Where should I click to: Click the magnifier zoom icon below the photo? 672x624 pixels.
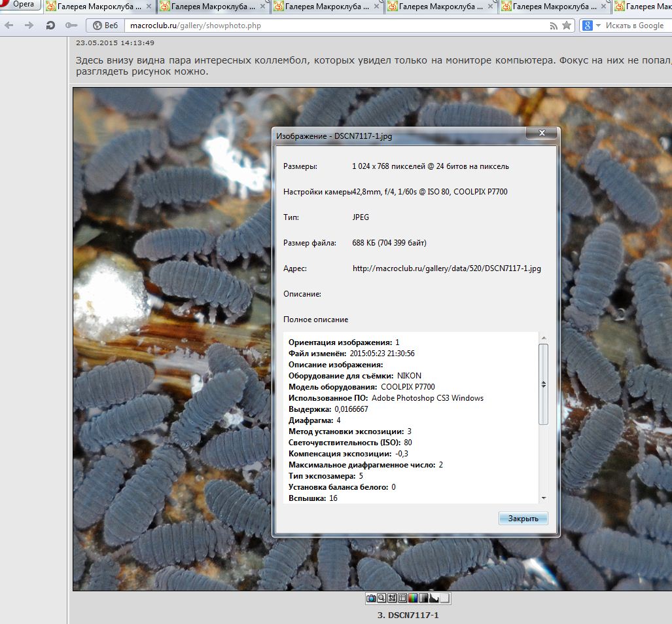[x=381, y=598]
